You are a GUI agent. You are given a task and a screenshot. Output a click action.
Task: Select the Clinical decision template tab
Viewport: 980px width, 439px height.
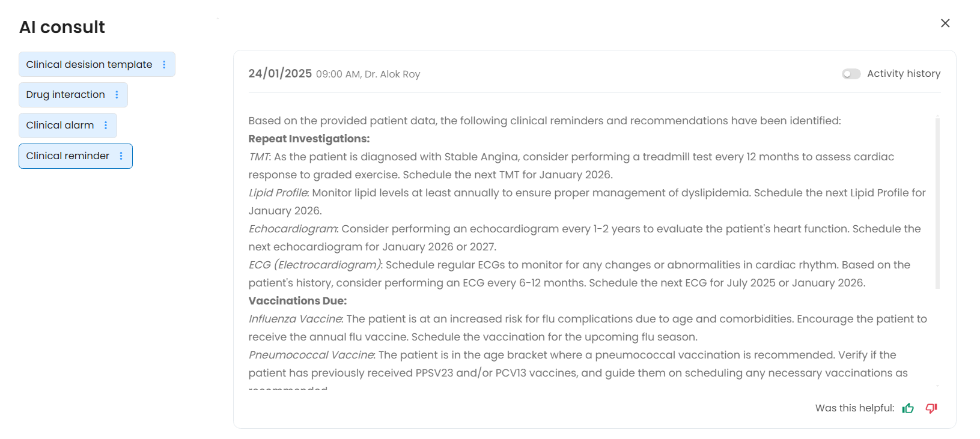click(x=89, y=65)
